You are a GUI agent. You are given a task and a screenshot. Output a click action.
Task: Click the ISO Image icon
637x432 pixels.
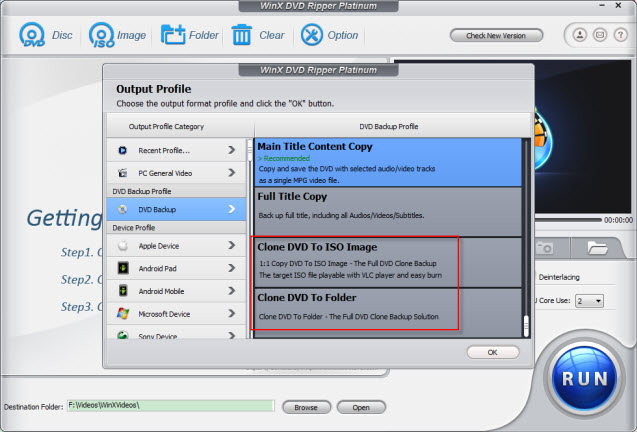pos(102,35)
